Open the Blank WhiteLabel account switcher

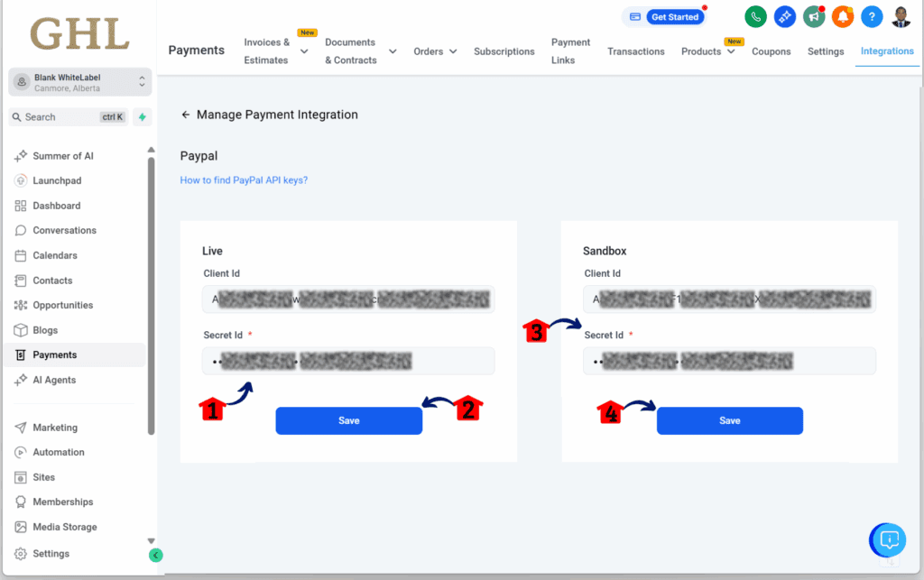80,82
